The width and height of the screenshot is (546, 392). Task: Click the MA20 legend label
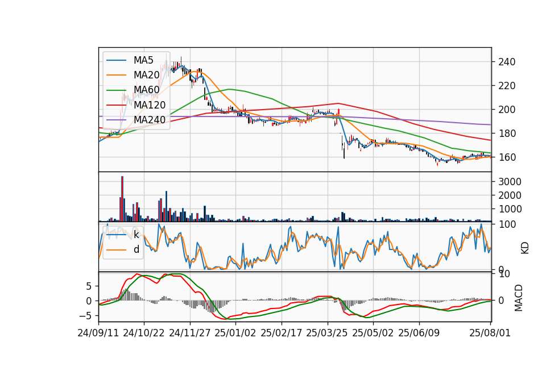coord(146,75)
